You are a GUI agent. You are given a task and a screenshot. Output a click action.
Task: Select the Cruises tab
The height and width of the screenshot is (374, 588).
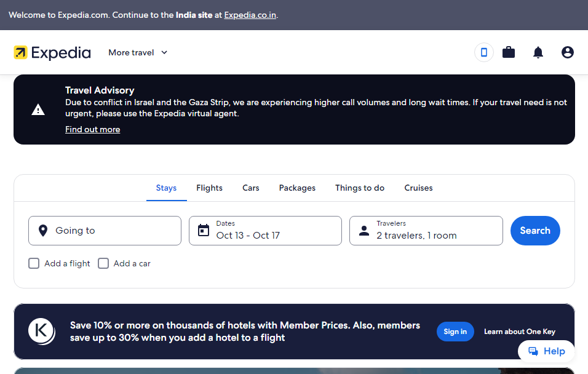coord(418,188)
